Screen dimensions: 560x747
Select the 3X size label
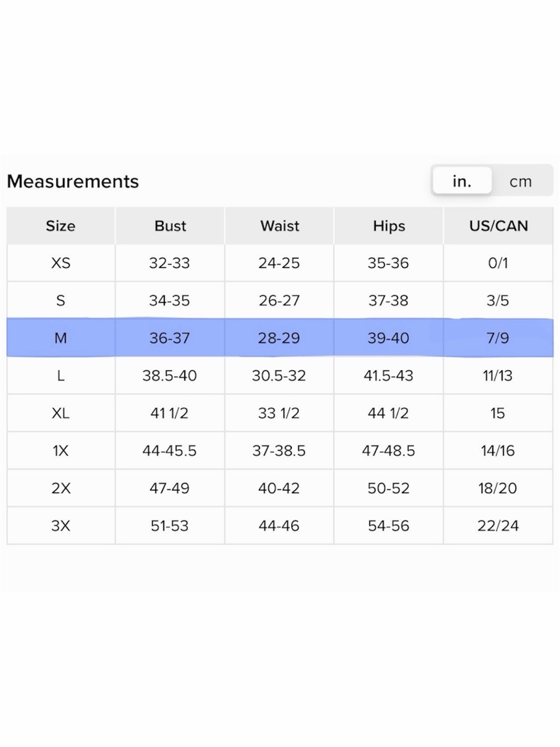click(60, 526)
